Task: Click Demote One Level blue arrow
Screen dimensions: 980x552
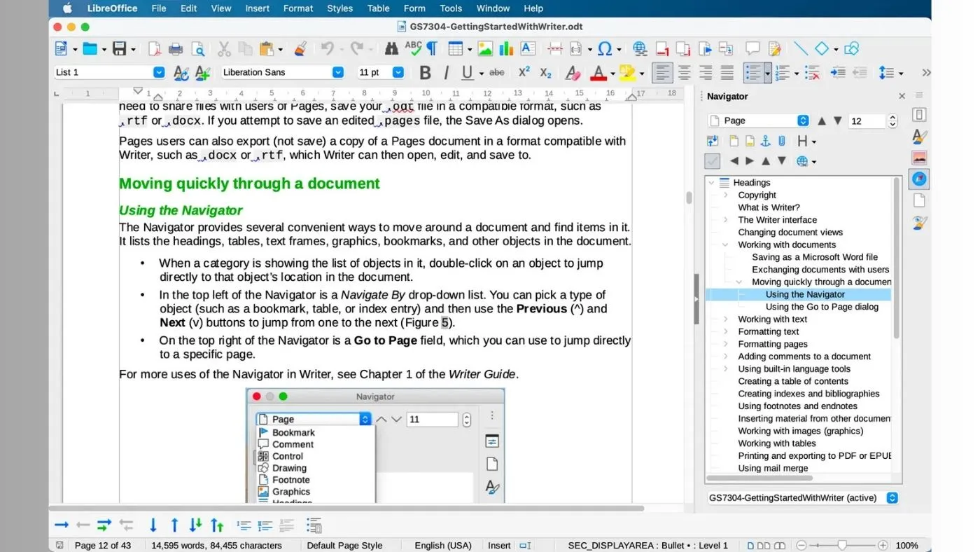Action: (x=62, y=525)
